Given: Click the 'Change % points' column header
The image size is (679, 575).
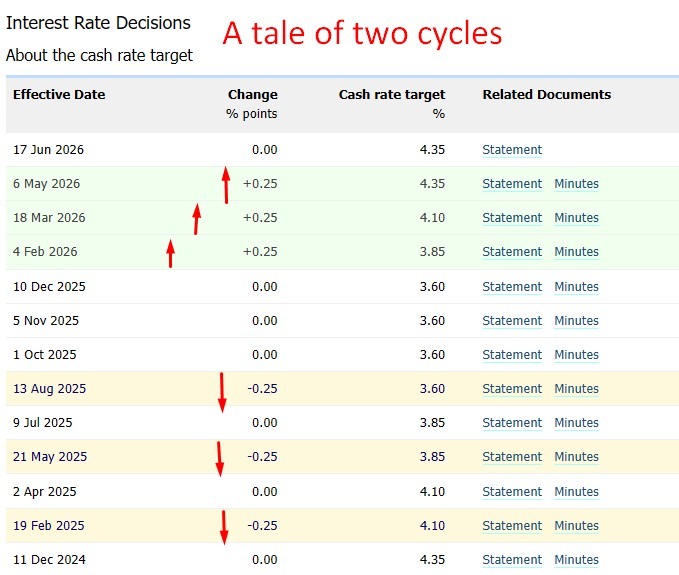Looking at the screenshot, I should tap(252, 104).
